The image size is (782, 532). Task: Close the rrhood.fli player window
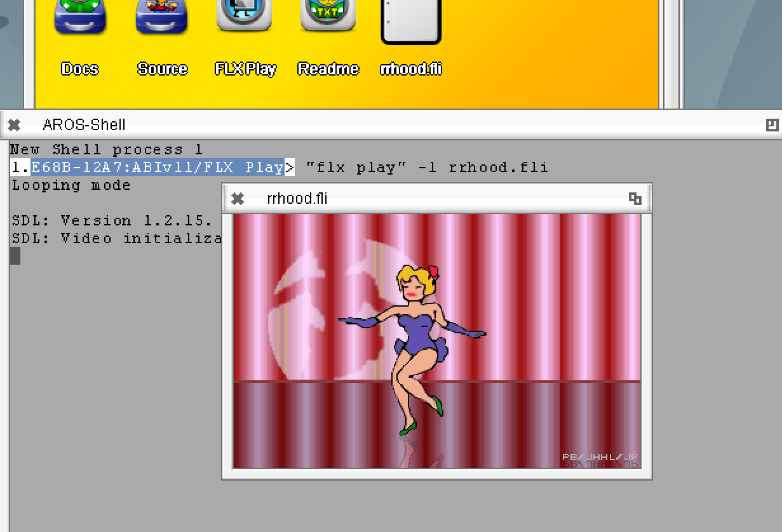pyautogui.click(x=238, y=199)
